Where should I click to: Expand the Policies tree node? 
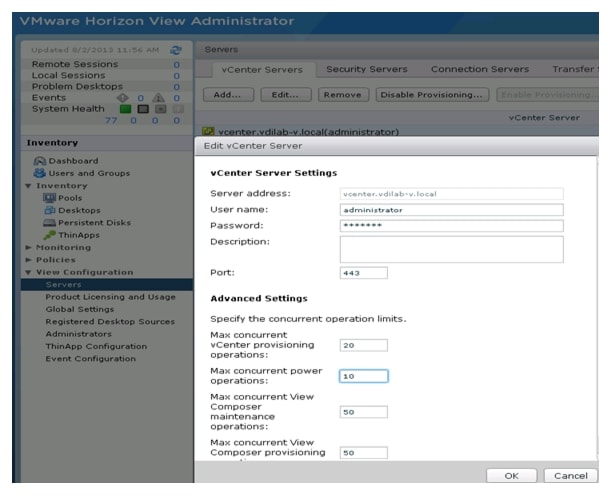(x=28, y=260)
